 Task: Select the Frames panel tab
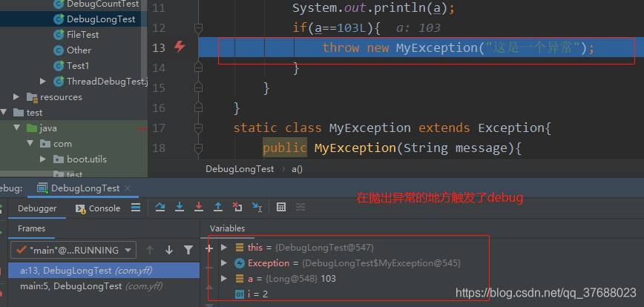(32, 228)
